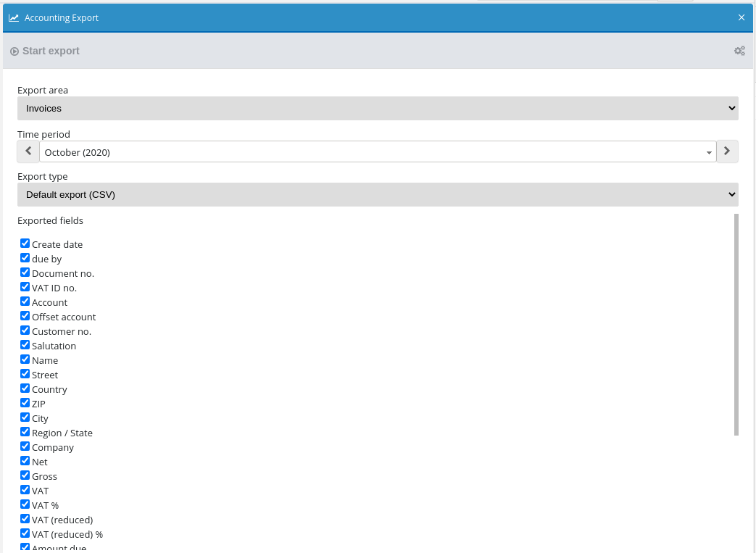Uncheck the Create date field
Image resolution: width=756 pixels, height=553 pixels.
[x=25, y=244]
